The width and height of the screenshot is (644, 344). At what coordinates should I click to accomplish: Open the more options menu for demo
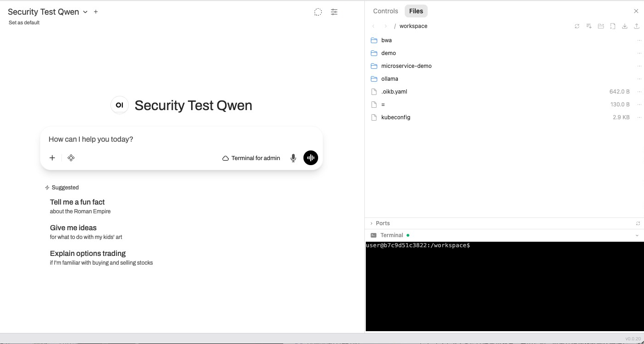pyautogui.click(x=639, y=53)
